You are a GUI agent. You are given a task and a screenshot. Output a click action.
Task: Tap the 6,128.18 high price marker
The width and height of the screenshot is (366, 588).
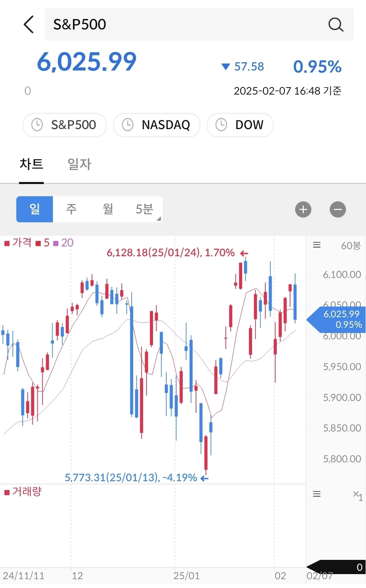(171, 252)
